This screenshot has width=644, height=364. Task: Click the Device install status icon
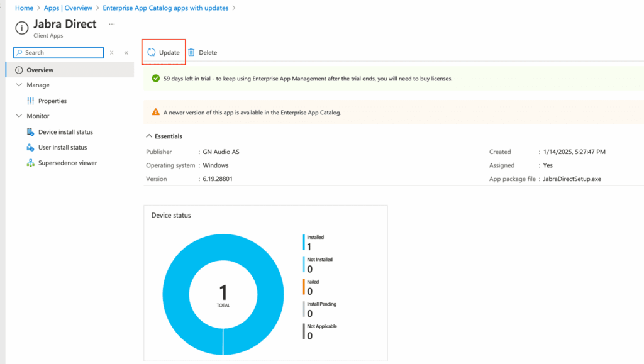[30, 132]
